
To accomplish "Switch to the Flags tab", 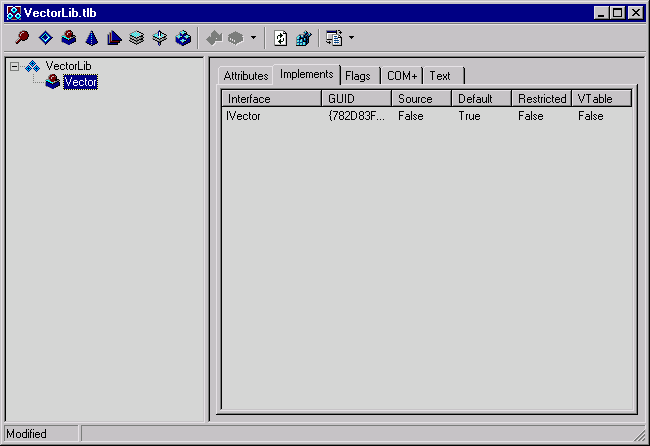I will click(358, 76).
